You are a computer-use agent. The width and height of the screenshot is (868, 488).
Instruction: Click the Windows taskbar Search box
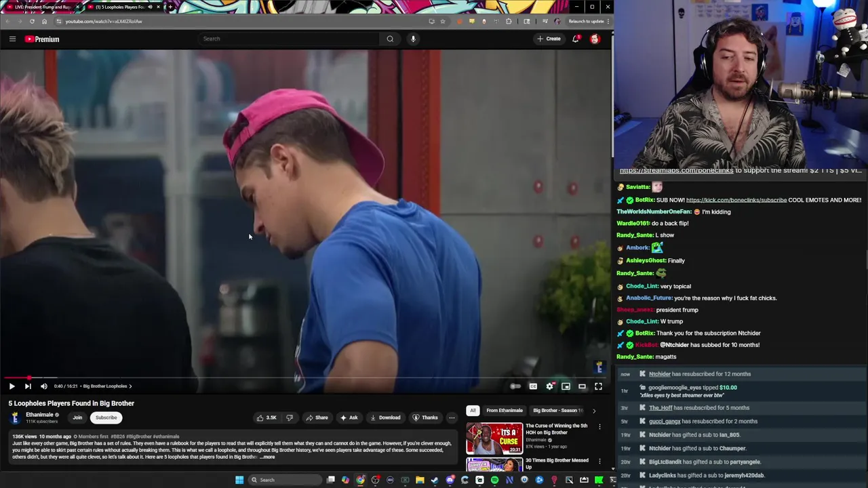(x=283, y=480)
